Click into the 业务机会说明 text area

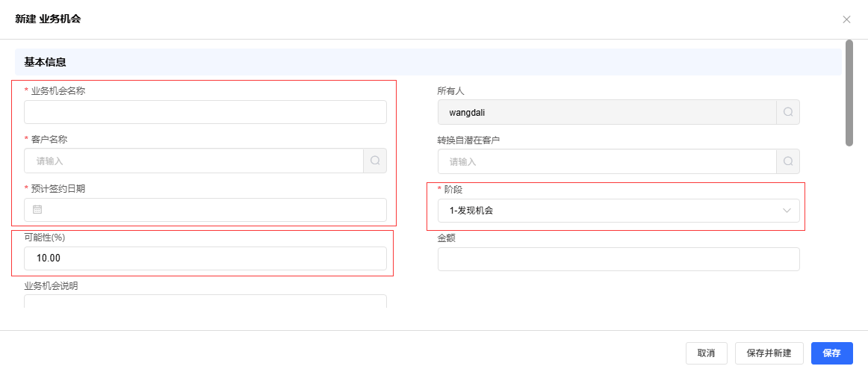pyautogui.click(x=205, y=302)
